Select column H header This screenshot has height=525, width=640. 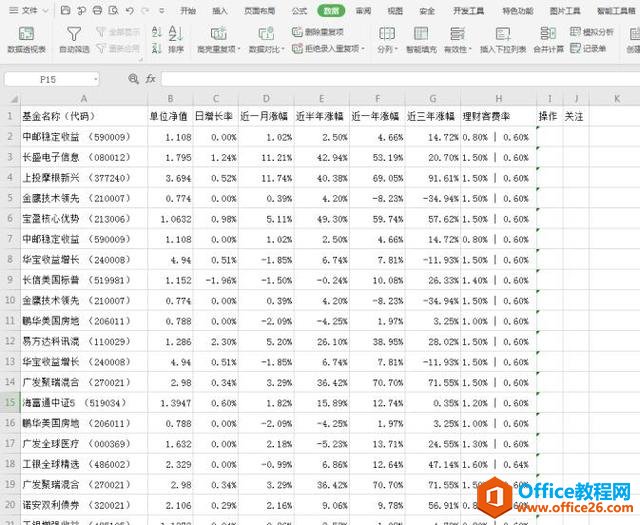point(498,99)
